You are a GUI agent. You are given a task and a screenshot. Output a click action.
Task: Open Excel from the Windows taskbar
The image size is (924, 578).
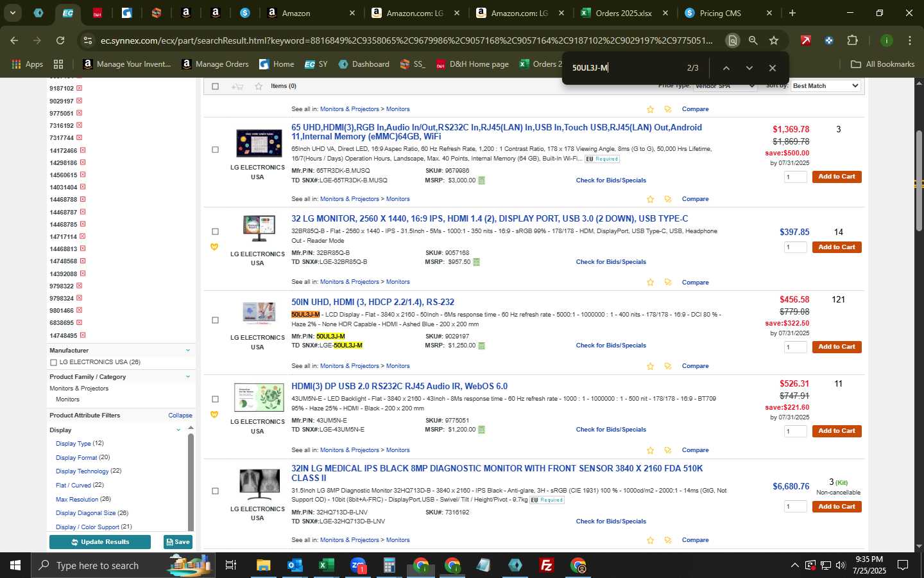326,565
